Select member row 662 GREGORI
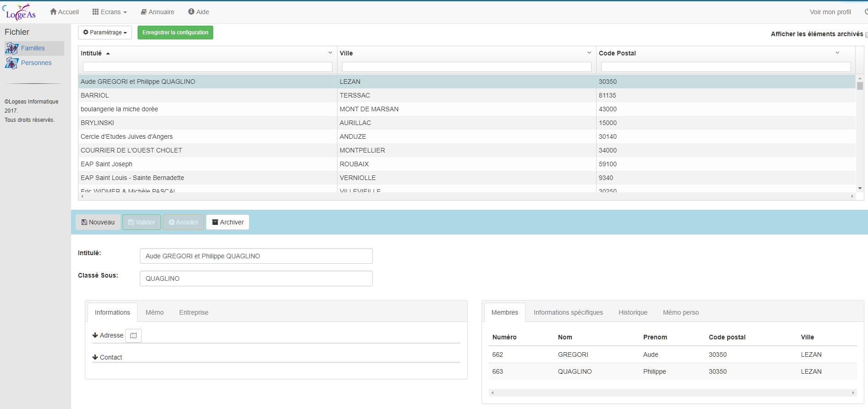Image resolution: width=868 pixels, height=409 pixels. point(673,354)
